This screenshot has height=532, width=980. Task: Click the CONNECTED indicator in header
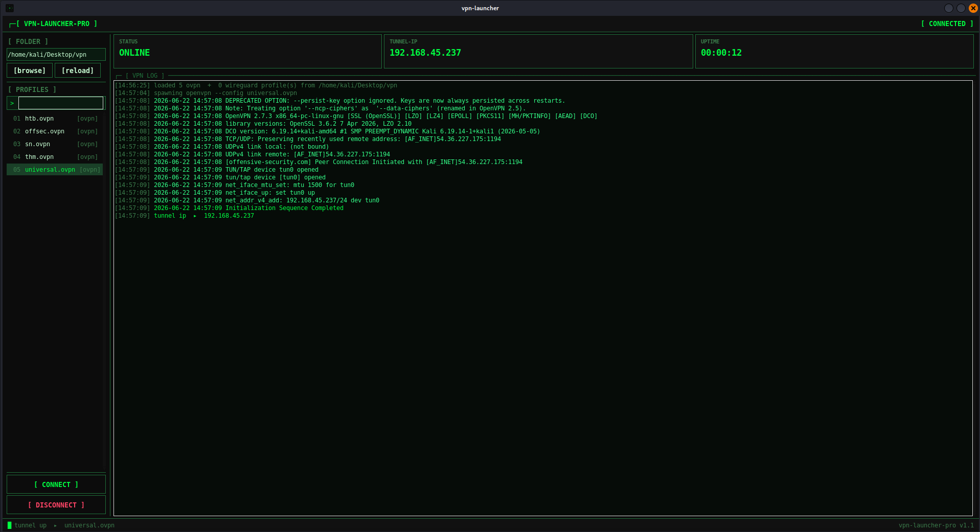click(x=947, y=24)
